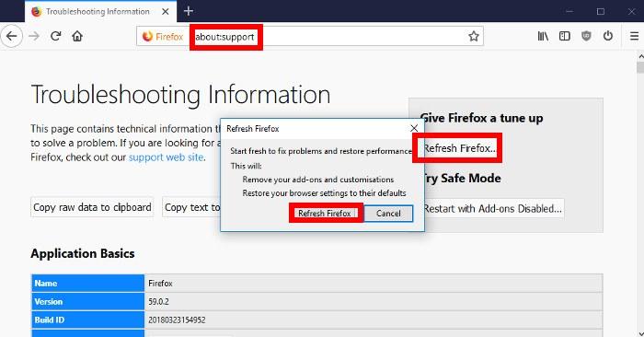Bookmark this page with the star
This screenshot has height=337, width=644.
(474, 37)
